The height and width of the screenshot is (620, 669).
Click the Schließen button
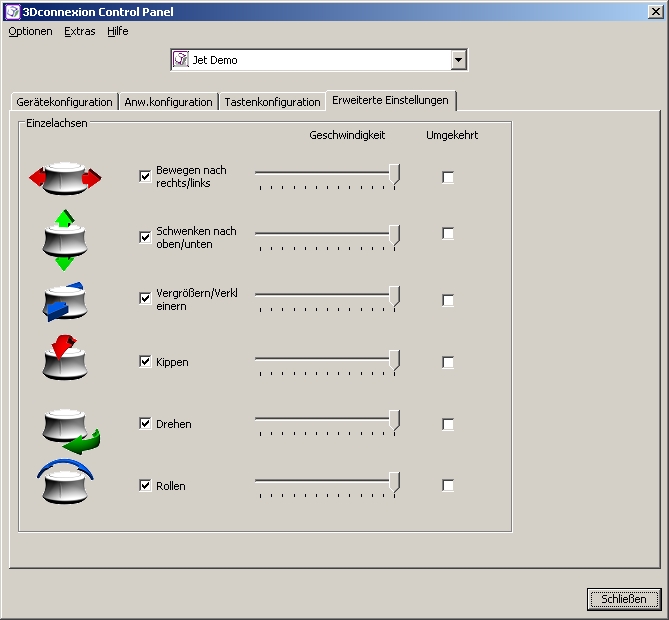pyautogui.click(x=624, y=599)
